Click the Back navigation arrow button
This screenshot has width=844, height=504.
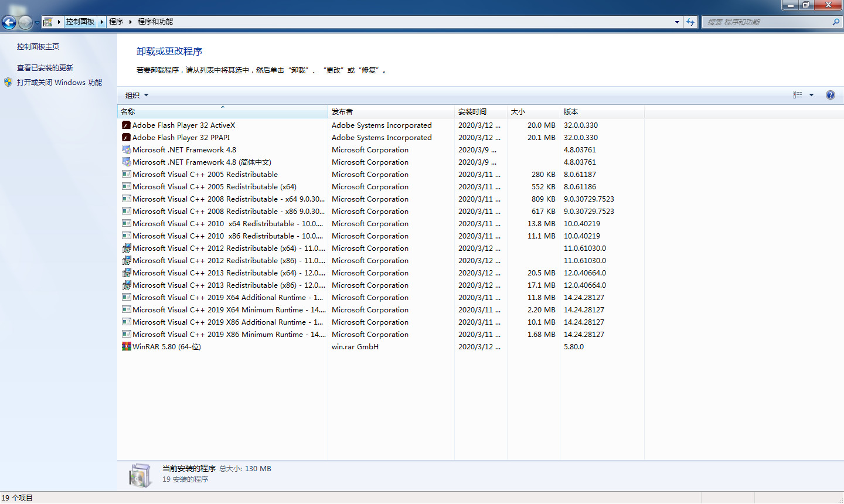[x=9, y=22]
